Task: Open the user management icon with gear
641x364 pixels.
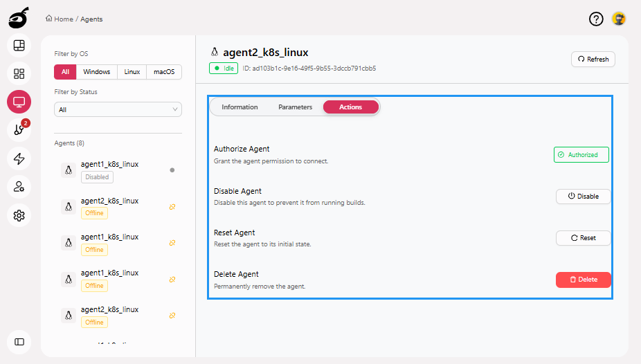Action: pos(19,187)
